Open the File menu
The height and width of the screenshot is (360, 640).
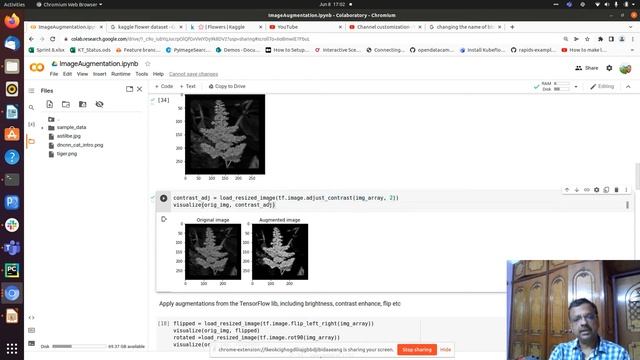click(x=54, y=74)
